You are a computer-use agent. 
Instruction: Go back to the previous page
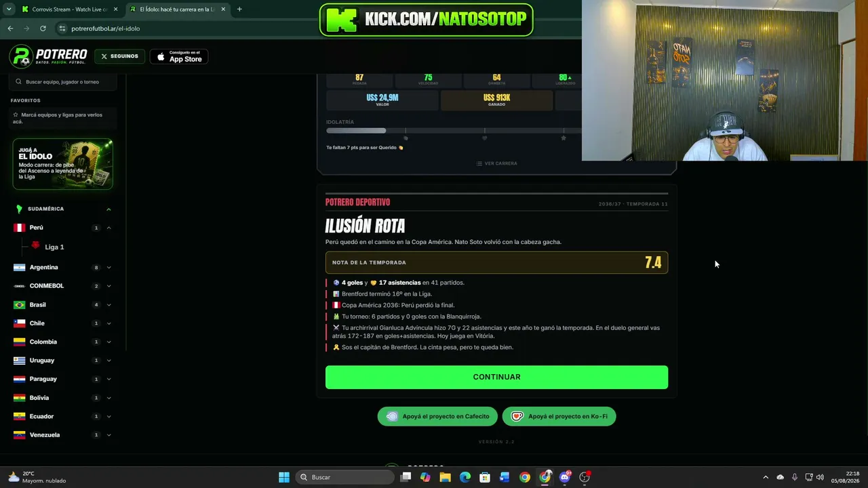tap(10, 28)
